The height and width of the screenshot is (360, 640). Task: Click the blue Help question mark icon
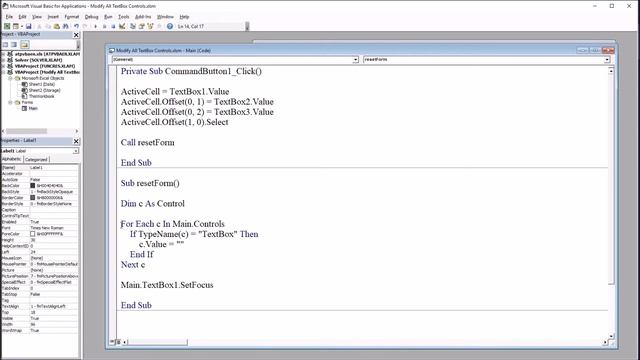[170, 26]
